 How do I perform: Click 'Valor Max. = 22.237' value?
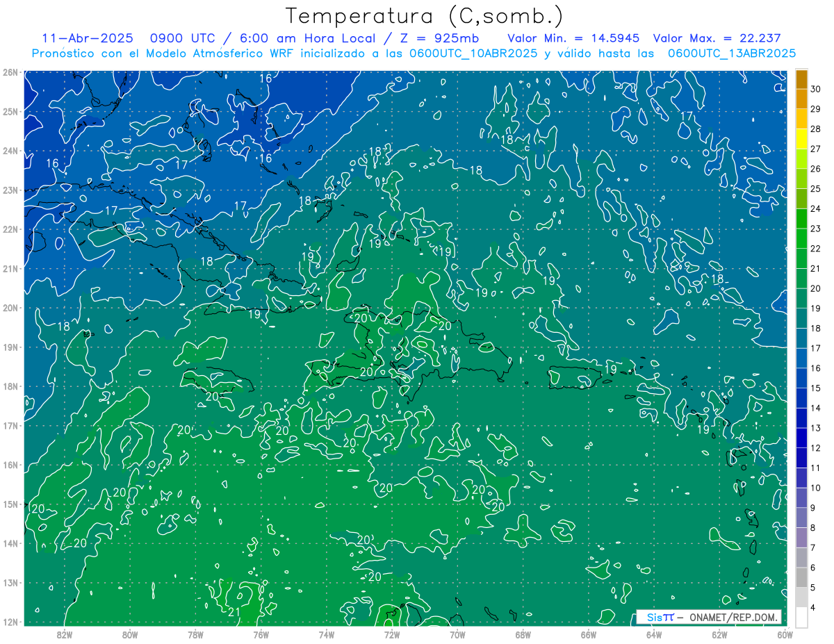point(717,38)
